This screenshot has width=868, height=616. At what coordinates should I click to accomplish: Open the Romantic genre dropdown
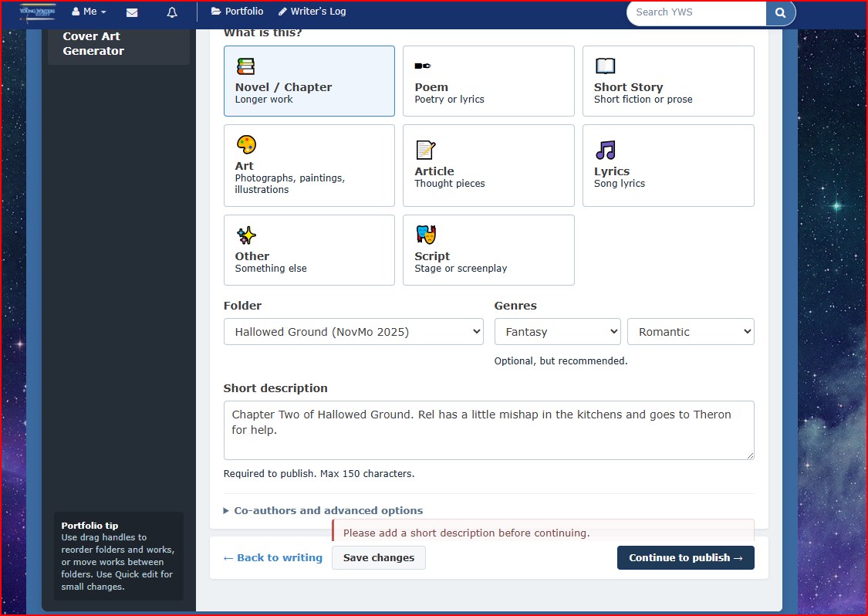click(x=691, y=332)
